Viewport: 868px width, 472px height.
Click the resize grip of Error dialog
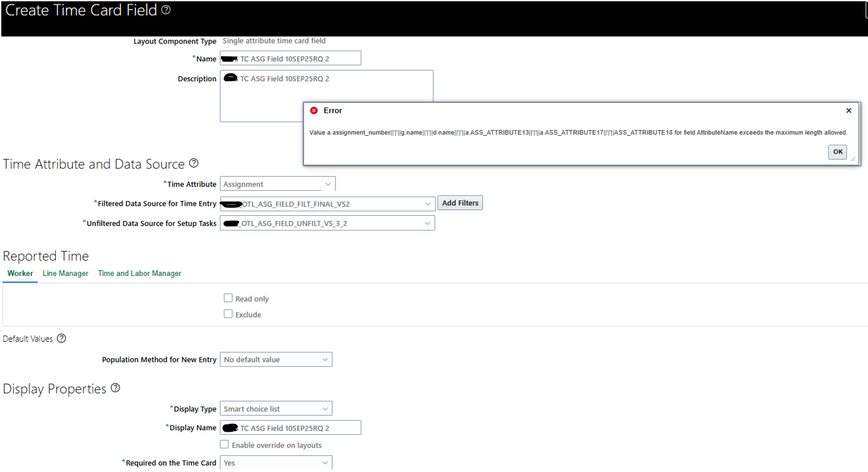click(x=853, y=159)
